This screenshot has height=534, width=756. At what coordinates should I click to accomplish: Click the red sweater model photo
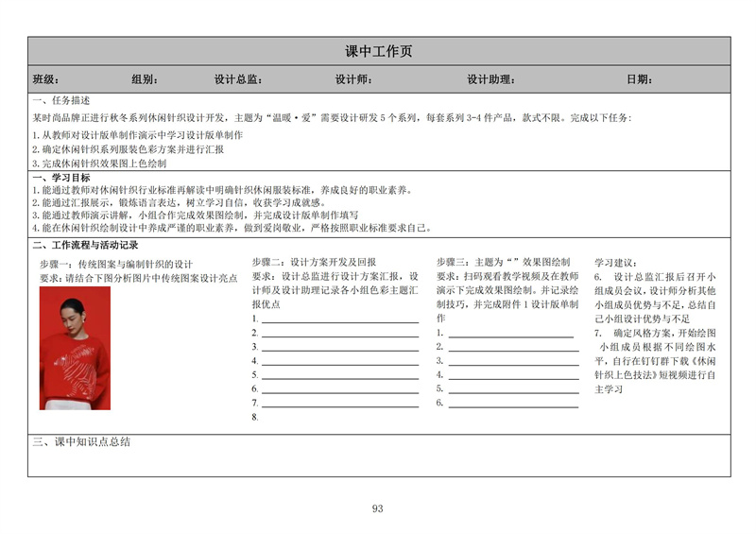pyautogui.click(x=75, y=349)
